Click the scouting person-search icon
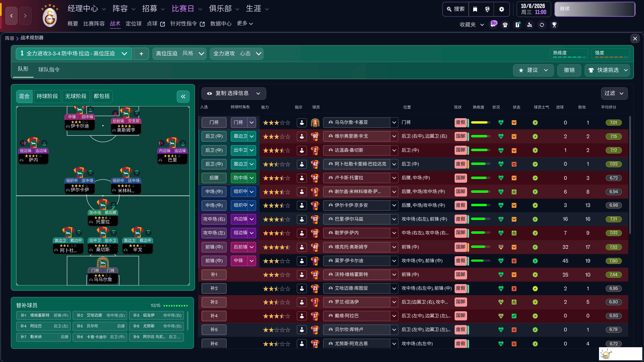Viewport: 644px width, 362px height. (530, 25)
